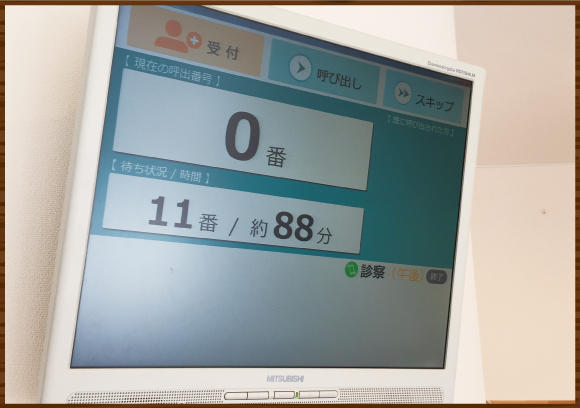
Task: Click the orange (午後) session label
Action: click(x=407, y=274)
